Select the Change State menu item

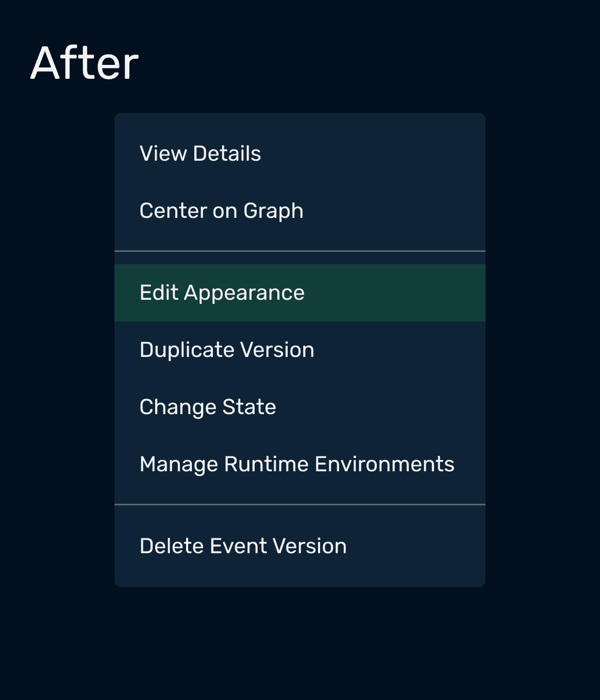[299, 407]
